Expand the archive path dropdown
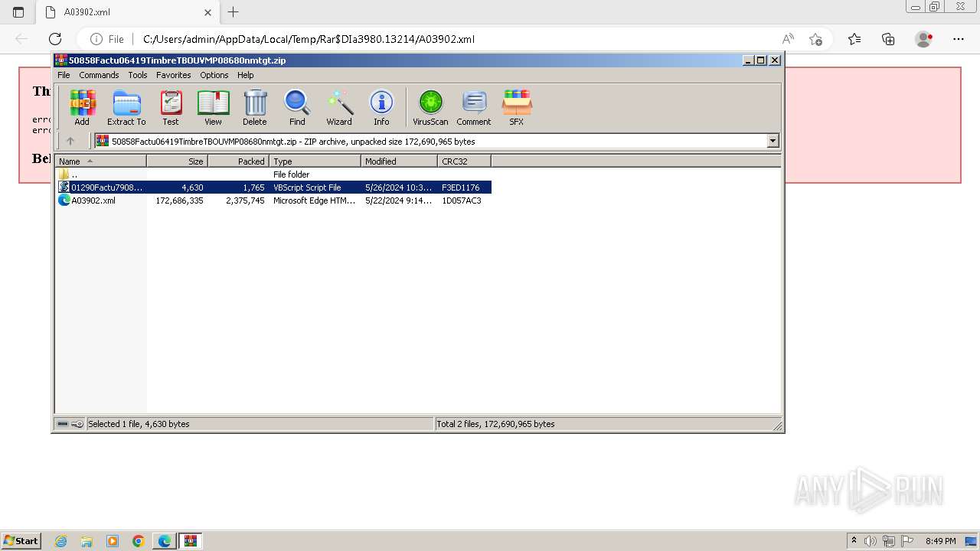 (x=773, y=141)
